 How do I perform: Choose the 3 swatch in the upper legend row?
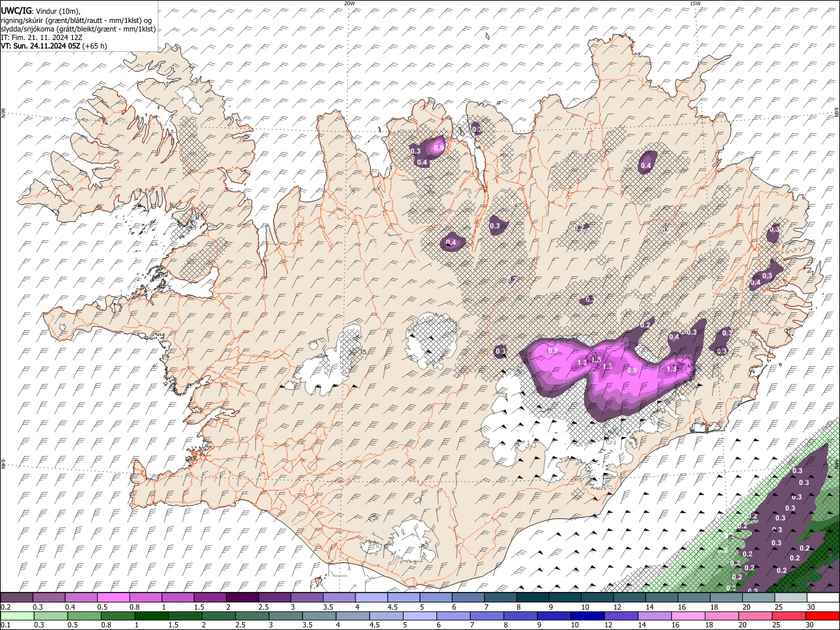pos(306,598)
